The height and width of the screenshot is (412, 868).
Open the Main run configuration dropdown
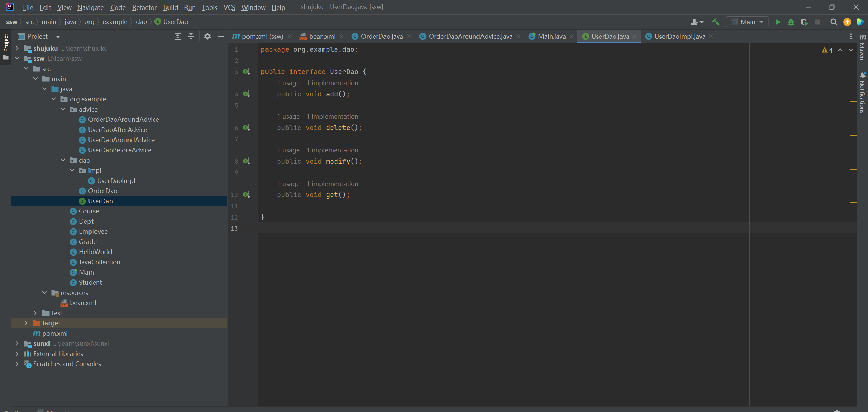pyautogui.click(x=747, y=22)
